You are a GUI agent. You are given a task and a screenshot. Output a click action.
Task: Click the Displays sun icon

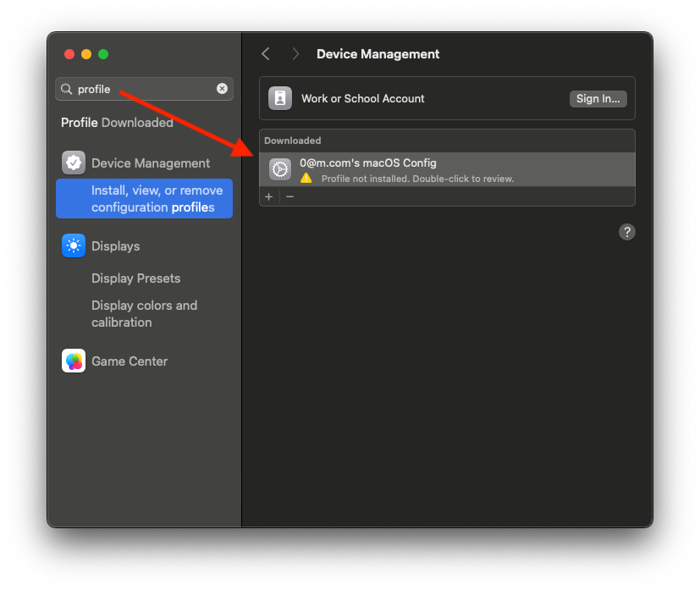[74, 246]
